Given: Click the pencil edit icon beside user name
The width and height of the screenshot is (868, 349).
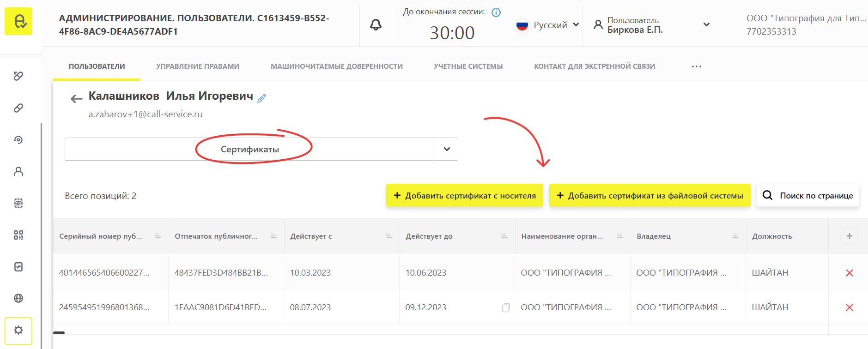Looking at the screenshot, I should [262, 98].
